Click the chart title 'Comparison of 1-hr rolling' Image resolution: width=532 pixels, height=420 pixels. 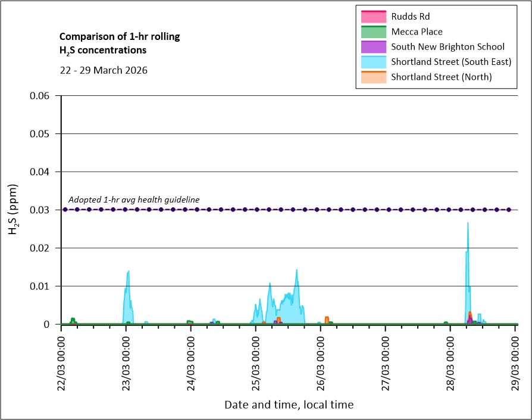click(x=120, y=37)
